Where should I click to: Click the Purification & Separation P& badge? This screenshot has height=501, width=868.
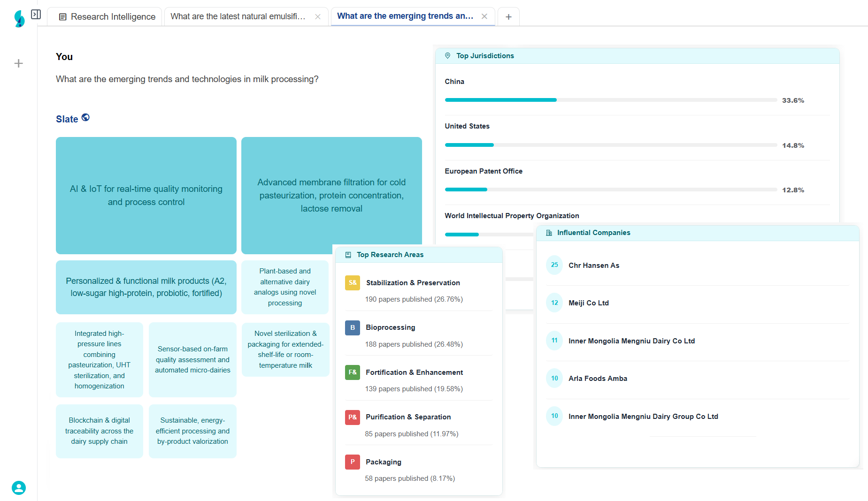pyautogui.click(x=353, y=417)
